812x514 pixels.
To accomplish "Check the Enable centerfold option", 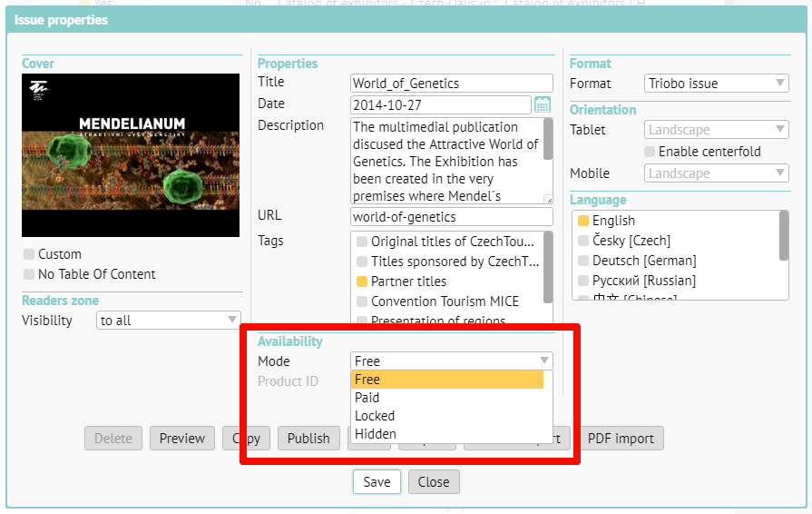I will pyautogui.click(x=649, y=152).
